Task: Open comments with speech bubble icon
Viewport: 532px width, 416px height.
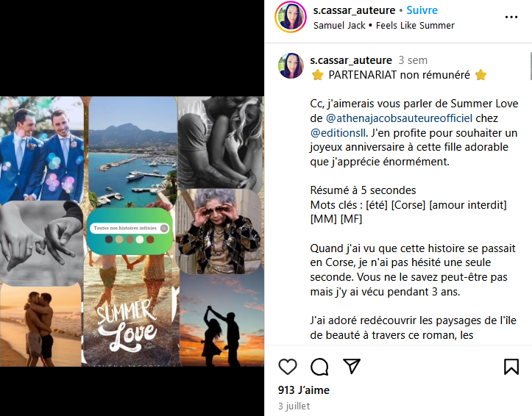Action: 319,367
